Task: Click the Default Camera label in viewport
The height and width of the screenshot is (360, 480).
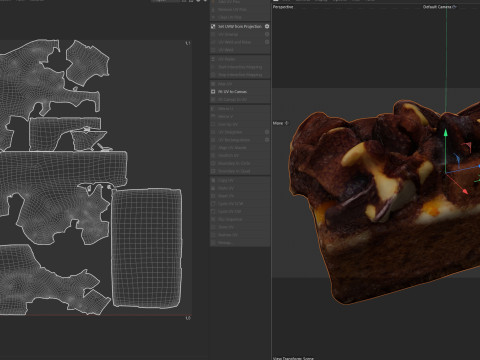Action: pyautogui.click(x=437, y=7)
